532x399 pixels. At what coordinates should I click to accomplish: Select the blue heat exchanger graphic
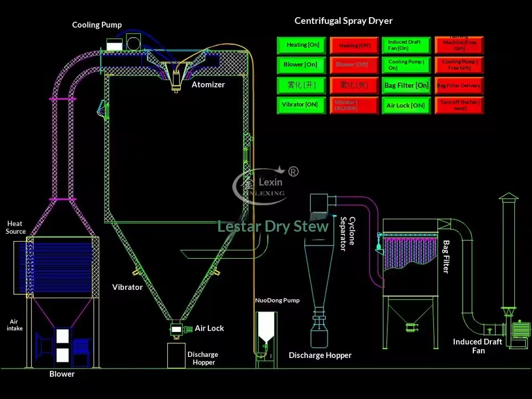click(x=56, y=268)
